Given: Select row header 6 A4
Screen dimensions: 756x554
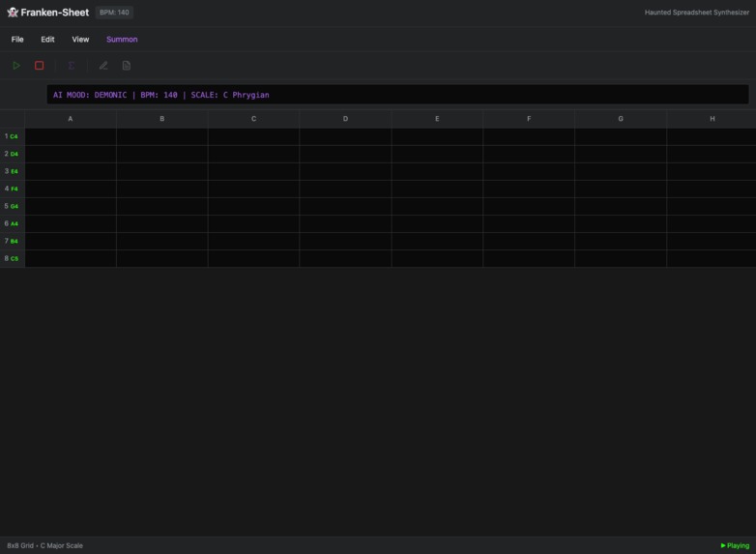Looking at the screenshot, I should tap(12, 223).
